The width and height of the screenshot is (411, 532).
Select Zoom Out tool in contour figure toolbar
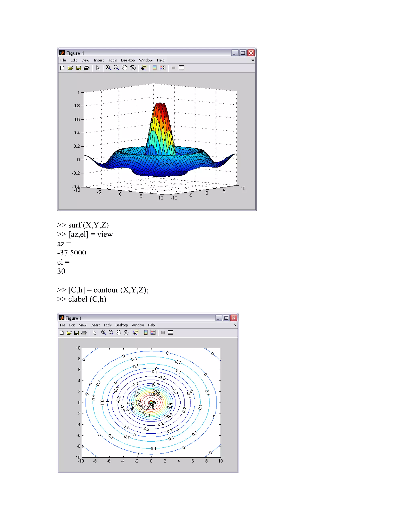[x=111, y=333]
